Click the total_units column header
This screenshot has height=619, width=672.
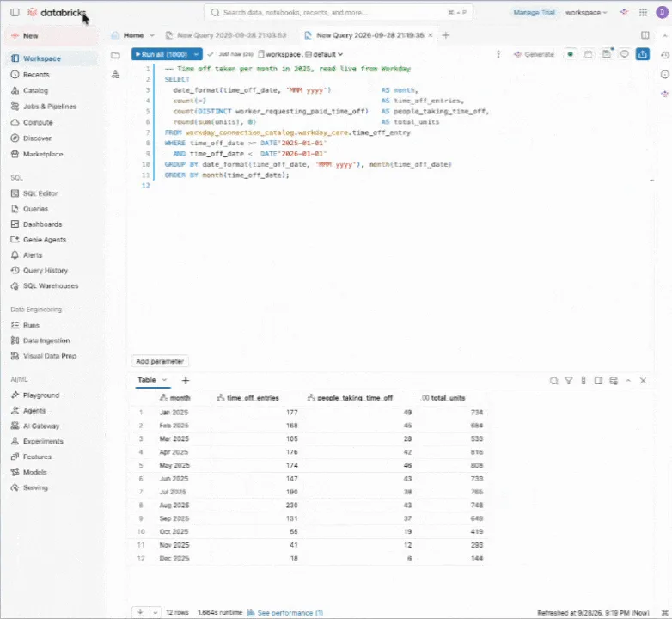point(448,398)
